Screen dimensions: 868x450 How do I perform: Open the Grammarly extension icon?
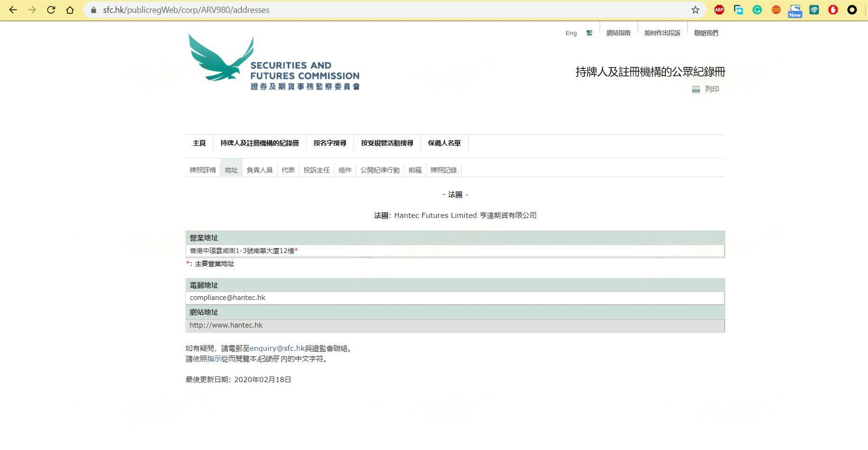pos(757,9)
